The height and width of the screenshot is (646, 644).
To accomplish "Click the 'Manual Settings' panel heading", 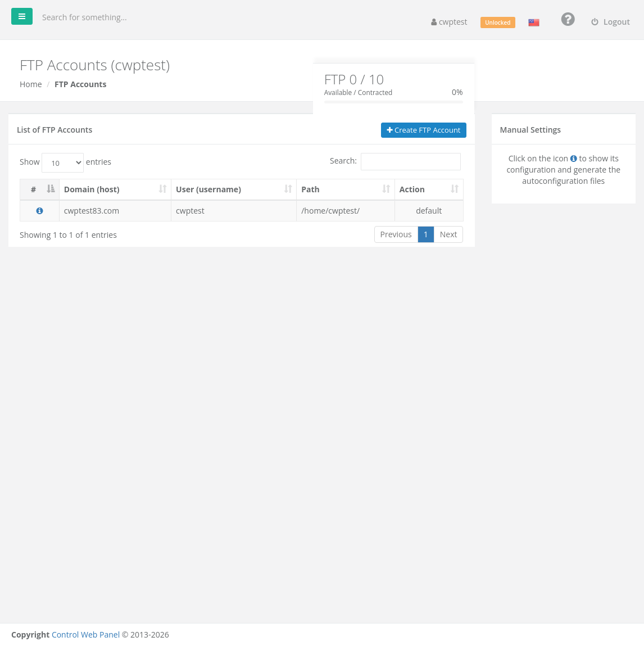I will click(530, 130).
